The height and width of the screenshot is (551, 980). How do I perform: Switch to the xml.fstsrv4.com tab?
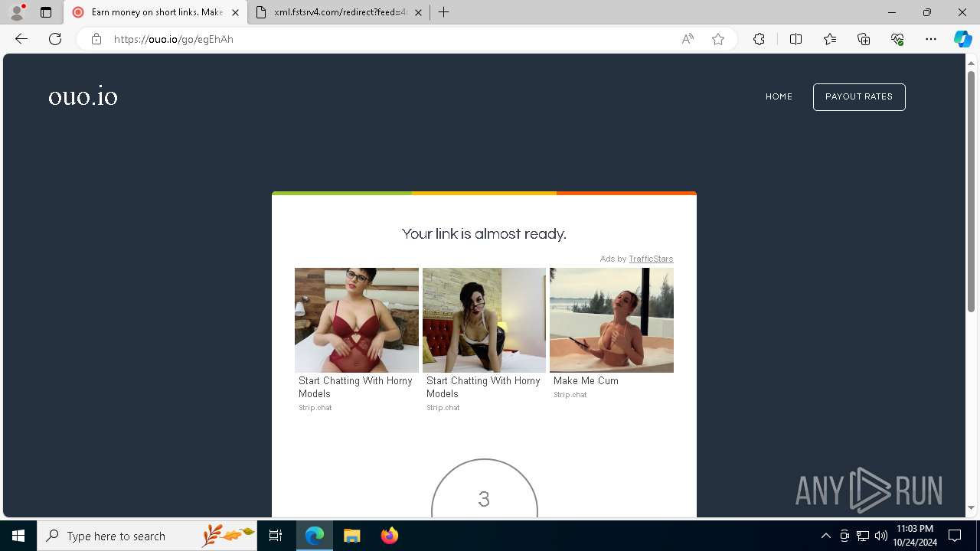339,12
